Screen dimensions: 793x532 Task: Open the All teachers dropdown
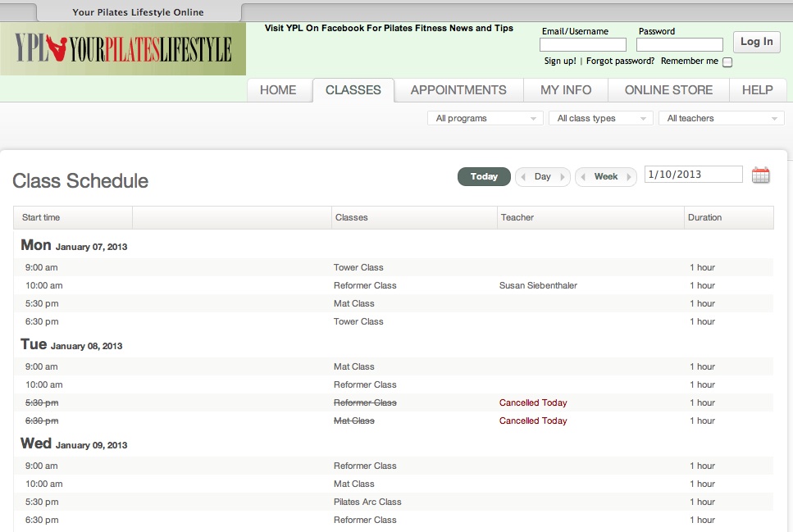coord(720,118)
